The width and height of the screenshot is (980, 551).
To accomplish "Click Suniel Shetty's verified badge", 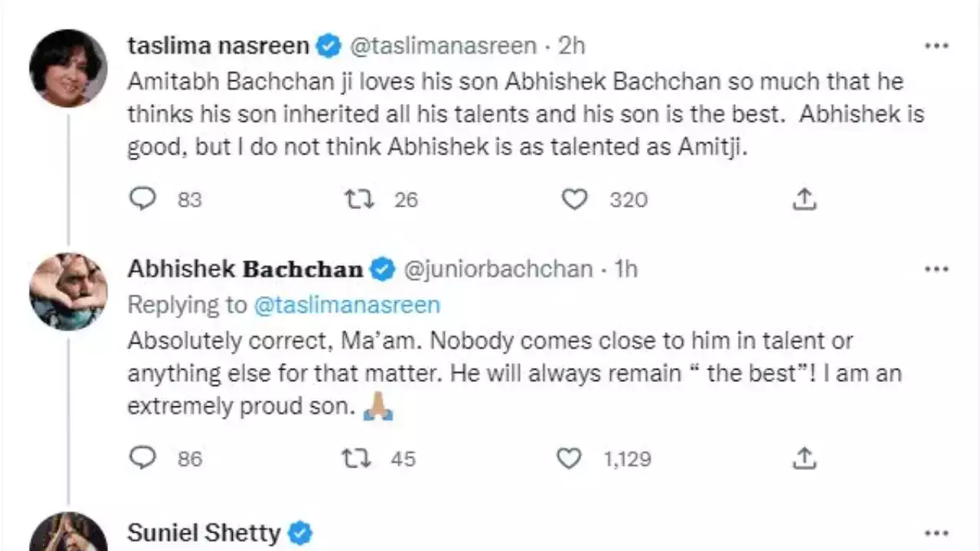I will 299,533.
